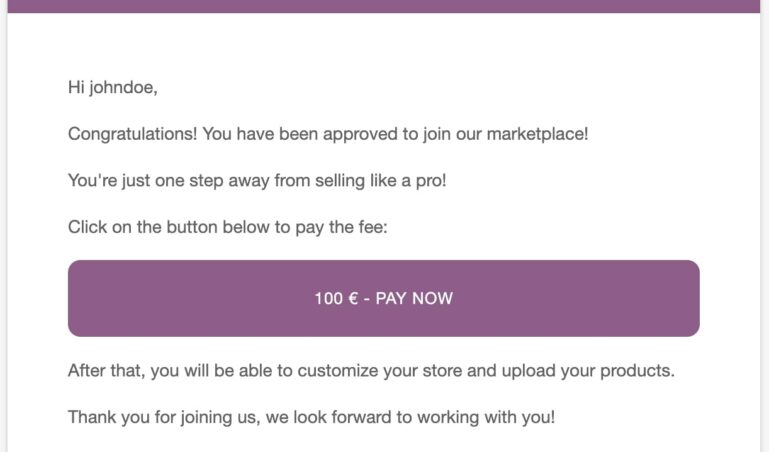This screenshot has height=452, width=769.
Task: Click the "we look forward" phrase
Action: point(326,417)
